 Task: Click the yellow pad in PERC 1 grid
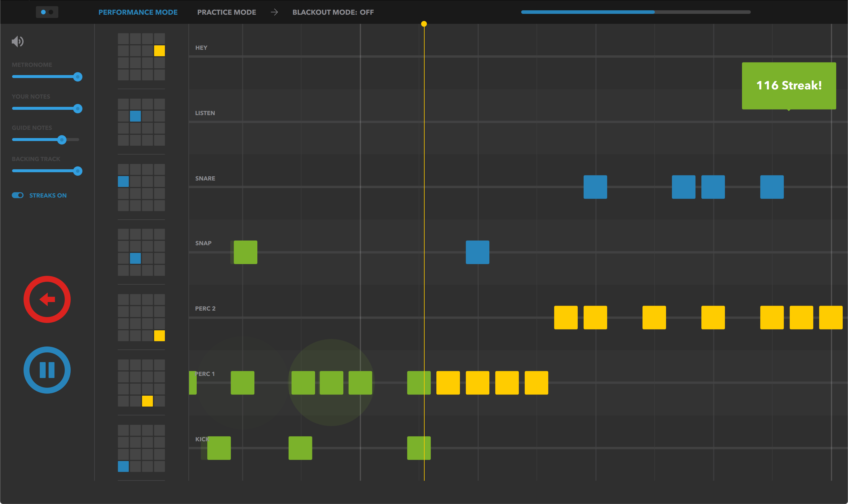pos(147,401)
